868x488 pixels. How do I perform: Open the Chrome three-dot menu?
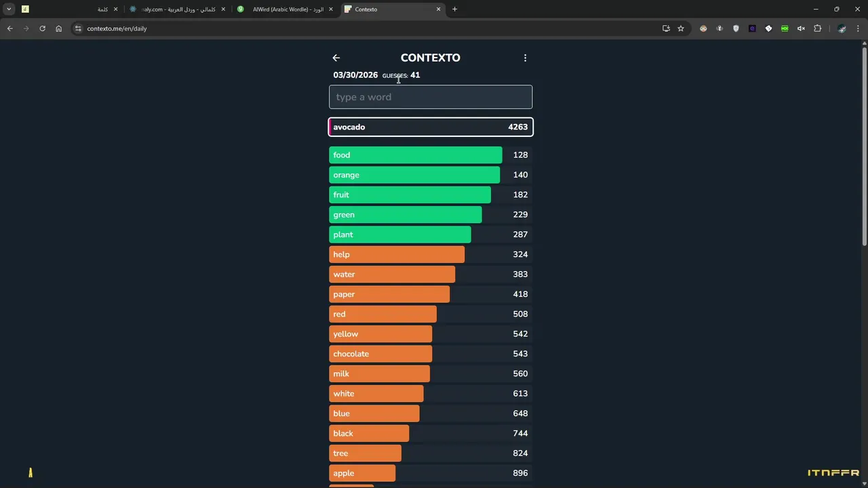(x=859, y=28)
